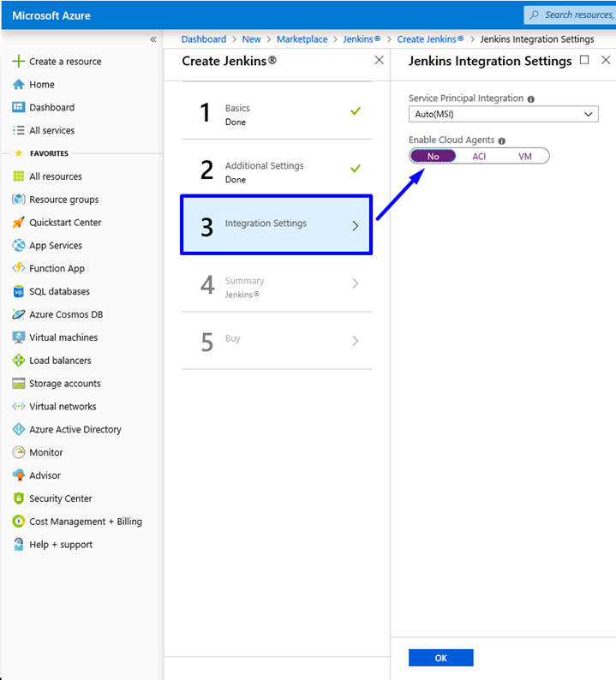616x680 pixels.
Task: Open step 1 Basics
Action: pos(277,111)
